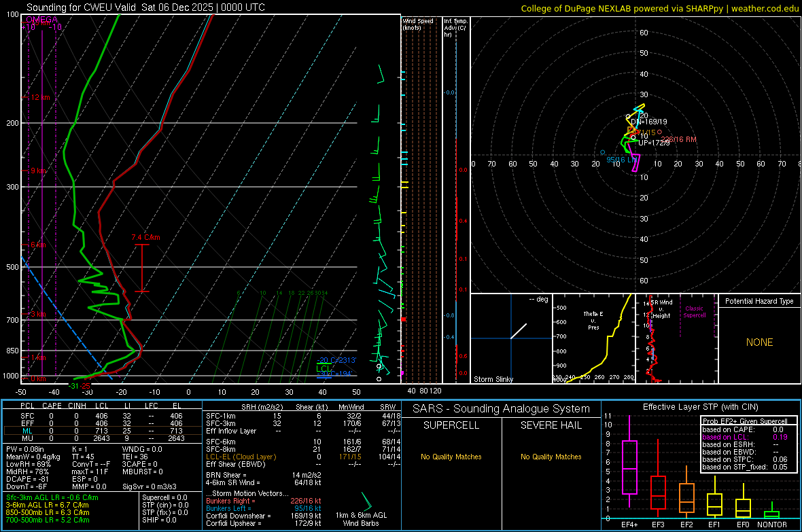Click the SFC parcel row label
Screen dimensions: 802x532
click(27, 416)
